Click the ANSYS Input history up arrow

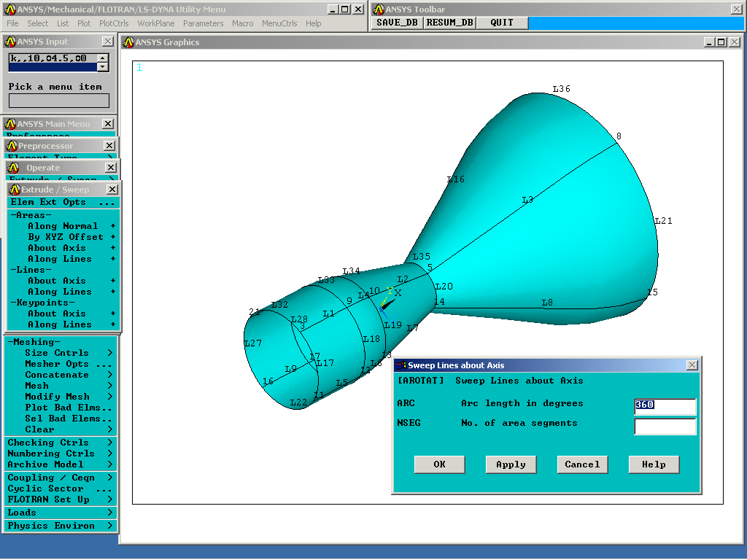coord(103,58)
